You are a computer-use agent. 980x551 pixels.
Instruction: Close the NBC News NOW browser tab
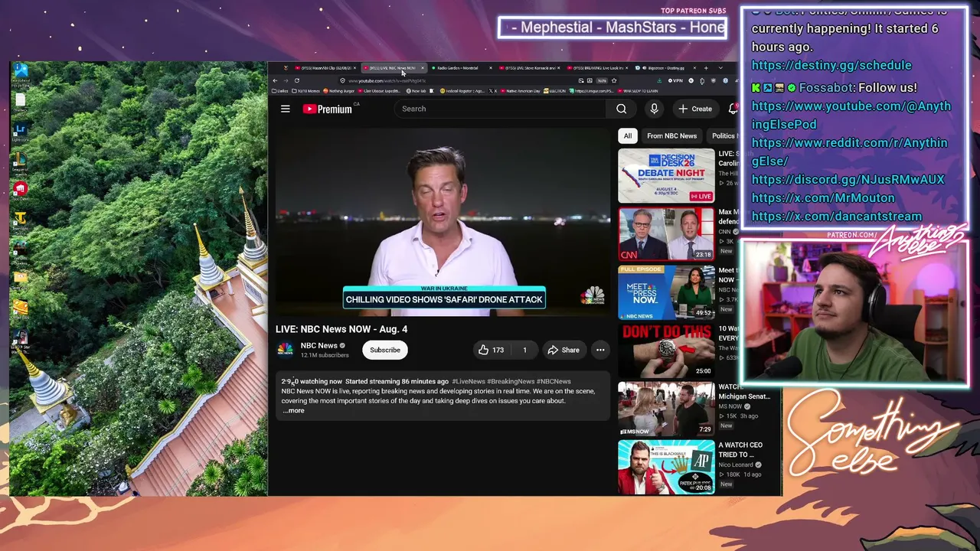(422, 68)
